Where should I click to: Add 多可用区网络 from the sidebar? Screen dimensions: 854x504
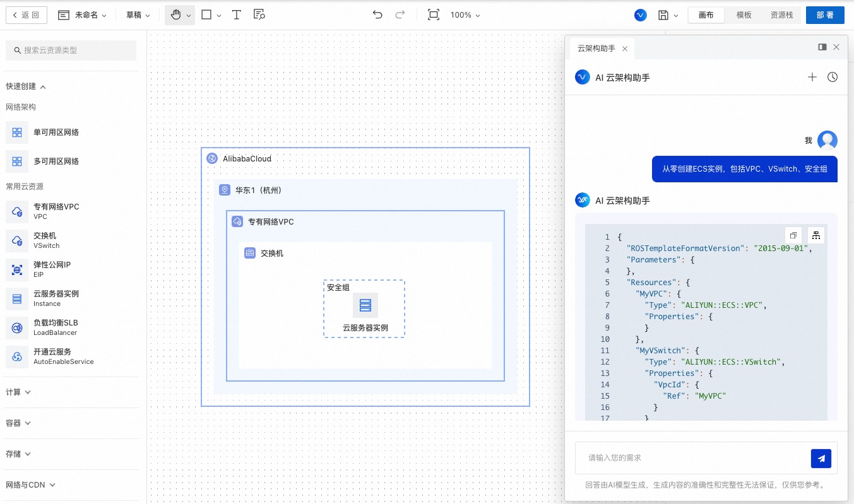(x=43, y=161)
